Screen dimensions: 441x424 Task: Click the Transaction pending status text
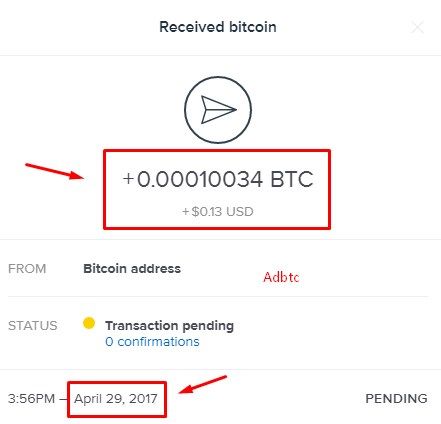pyautogui.click(x=169, y=326)
